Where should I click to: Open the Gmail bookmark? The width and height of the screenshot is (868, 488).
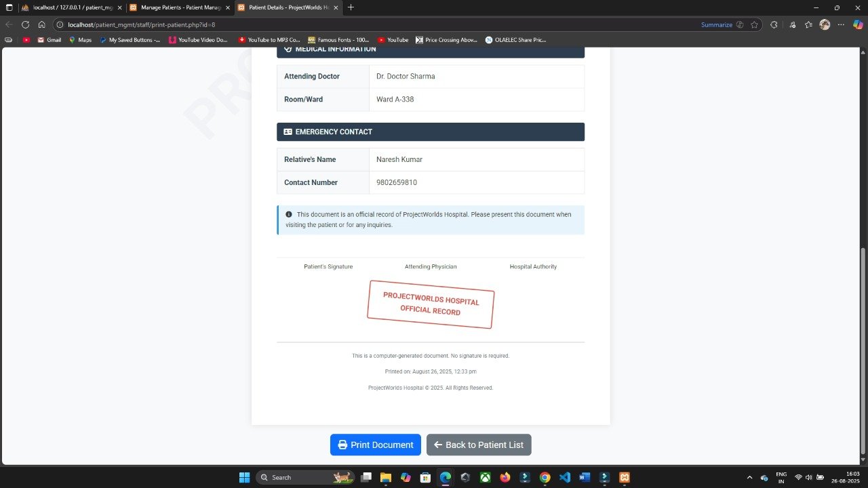pyautogui.click(x=49, y=40)
